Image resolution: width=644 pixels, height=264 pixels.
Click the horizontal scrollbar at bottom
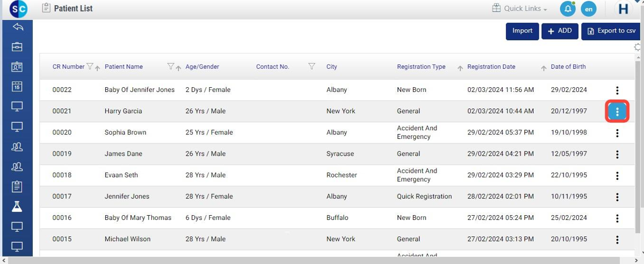(x=322, y=261)
